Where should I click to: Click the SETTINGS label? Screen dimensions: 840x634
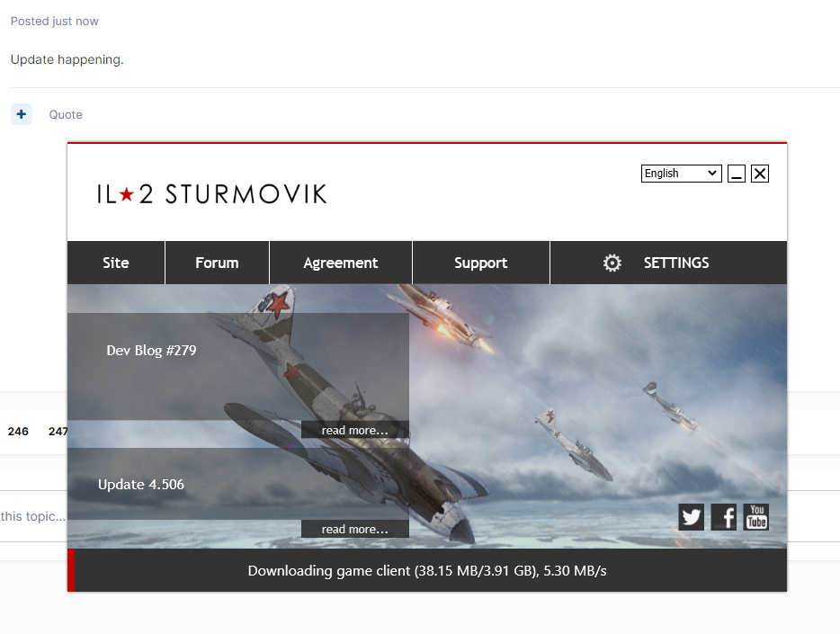pos(676,263)
